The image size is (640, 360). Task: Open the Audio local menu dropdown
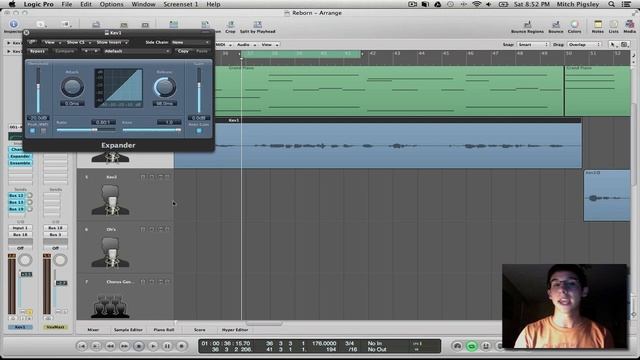pyautogui.click(x=246, y=44)
